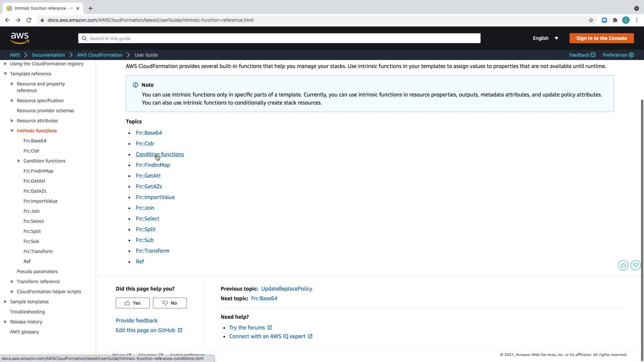Vote Yes on page helpfulness
Viewport: 644px width, 362px height.
(x=132, y=303)
